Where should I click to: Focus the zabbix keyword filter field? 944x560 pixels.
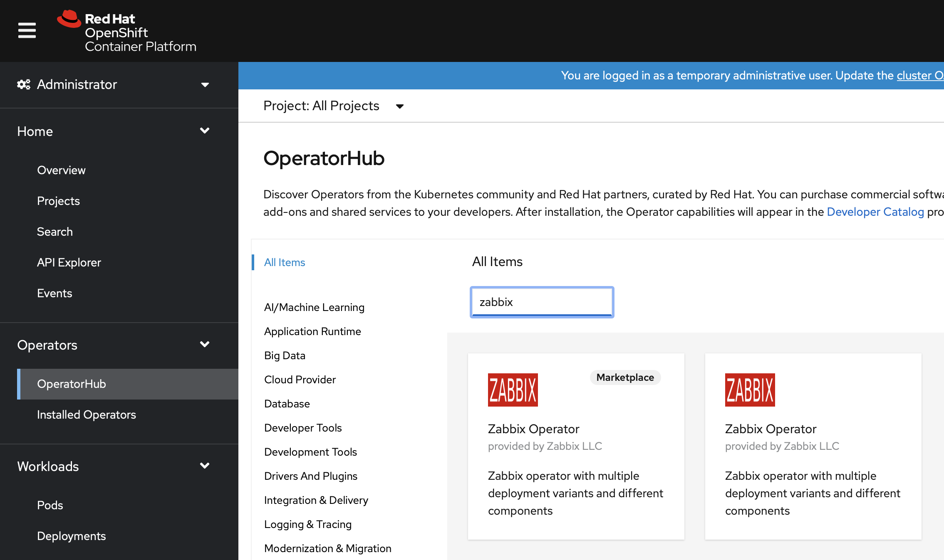pyautogui.click(x=542, y=302)
